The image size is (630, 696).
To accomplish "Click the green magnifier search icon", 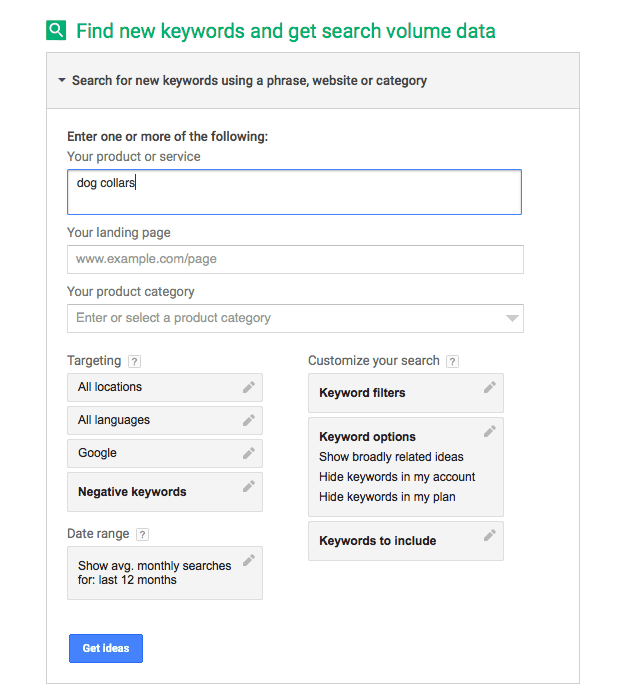I will (56, 30).
